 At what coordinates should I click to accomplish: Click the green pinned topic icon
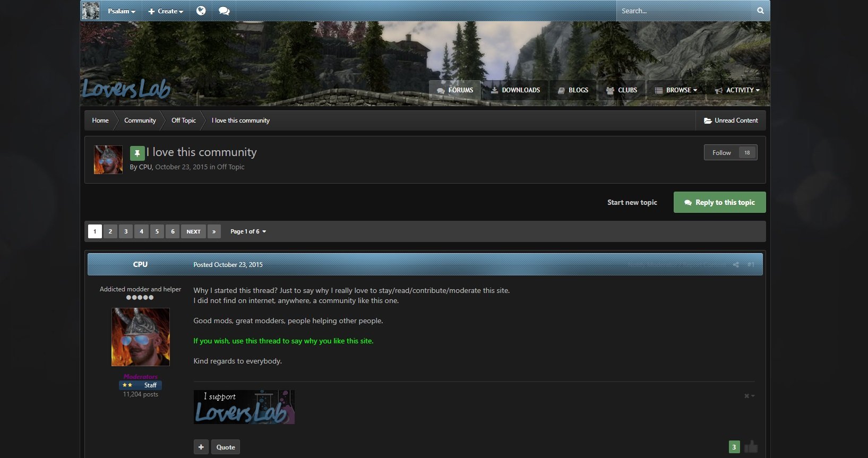tap(137, 153)
